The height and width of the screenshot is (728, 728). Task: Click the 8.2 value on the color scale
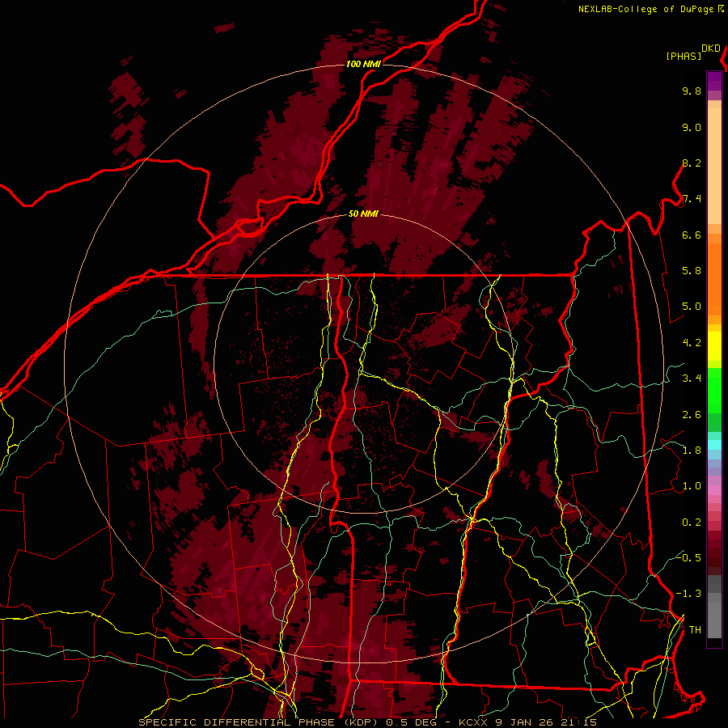point(692,163)
